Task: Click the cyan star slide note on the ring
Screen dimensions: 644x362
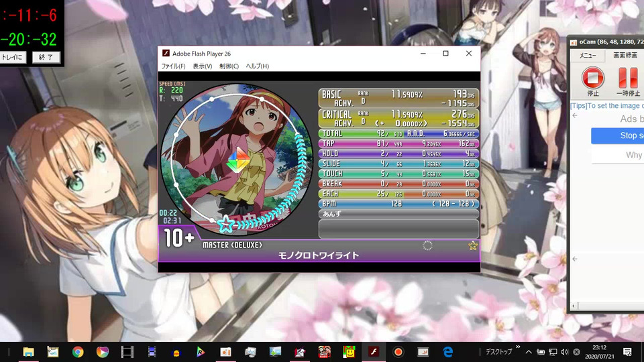Action: pyautogui.click(x=225, y=224)
